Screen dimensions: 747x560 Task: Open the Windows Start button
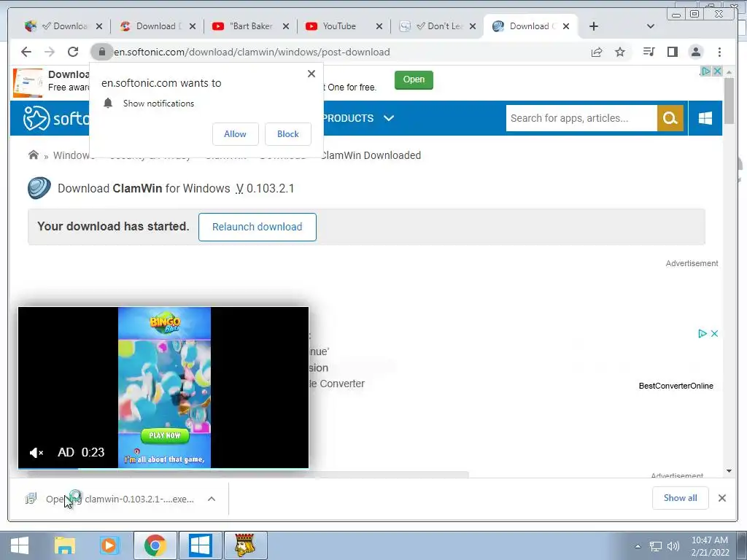point(20,545)
